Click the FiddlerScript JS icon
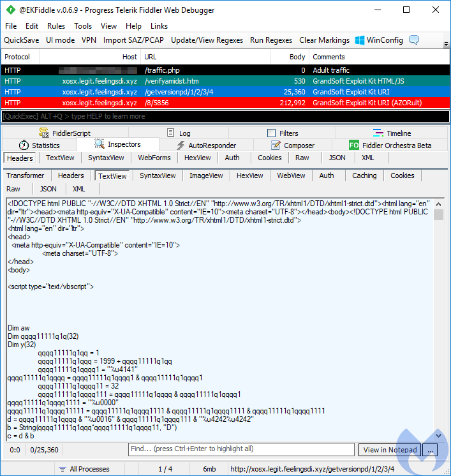451x476 pixels. 44,132
